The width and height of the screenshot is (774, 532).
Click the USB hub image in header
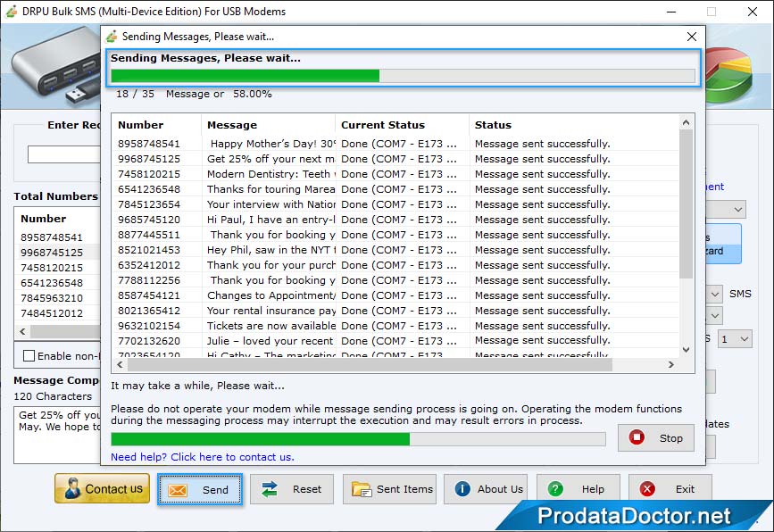(x=57, y=66)
